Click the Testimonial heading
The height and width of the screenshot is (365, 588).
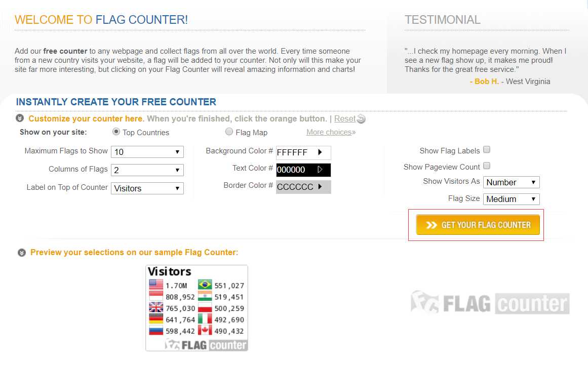pos(443,19)
